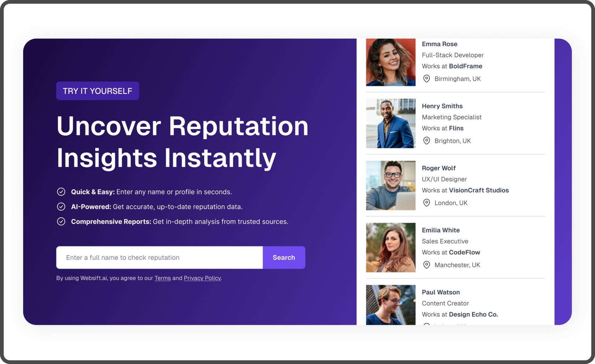Select Henry Smiths' profile photo
This screenshot has width=595, height=364.
coord(391,123)
